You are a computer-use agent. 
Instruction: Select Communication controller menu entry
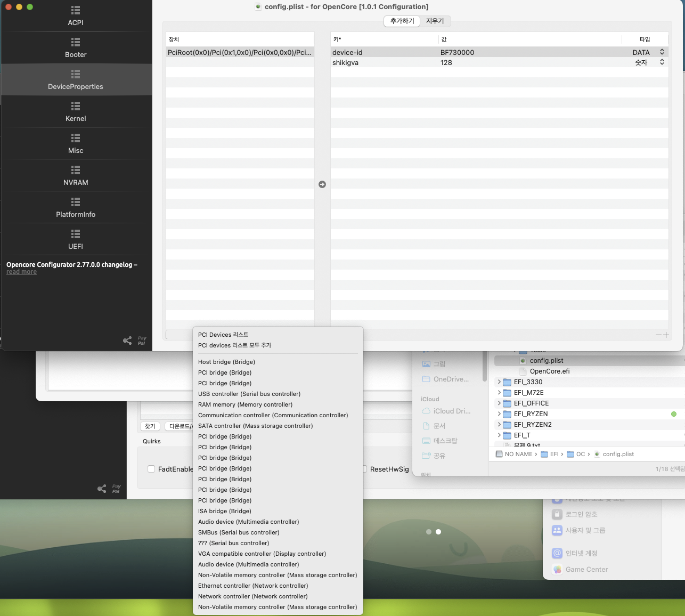[x=278, y=415]
